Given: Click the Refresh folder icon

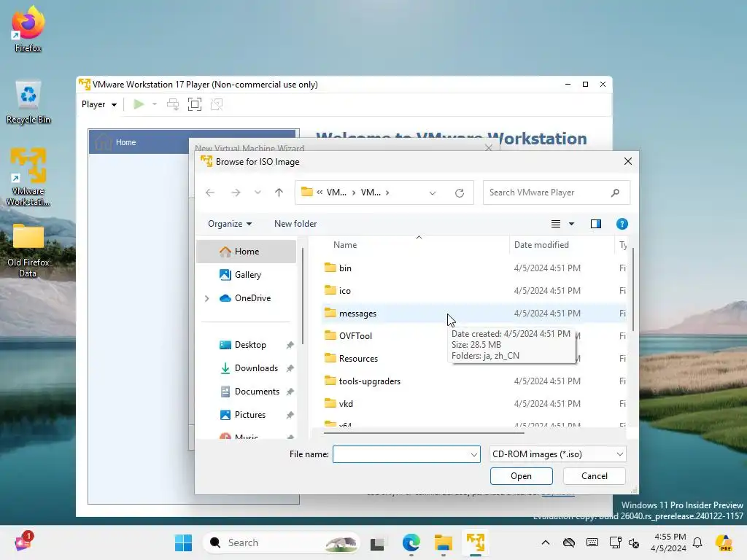Looking at the screenshot, I should pyautogui.click(x=460, y=192).
